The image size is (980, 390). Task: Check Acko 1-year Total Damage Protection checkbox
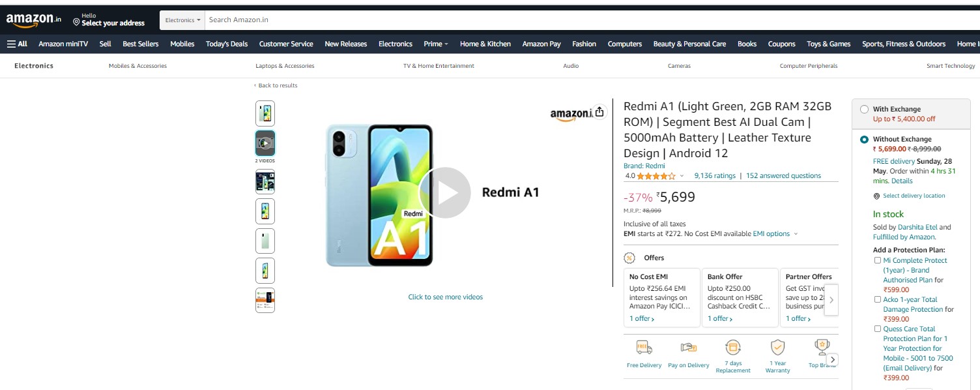click(877, 299)
